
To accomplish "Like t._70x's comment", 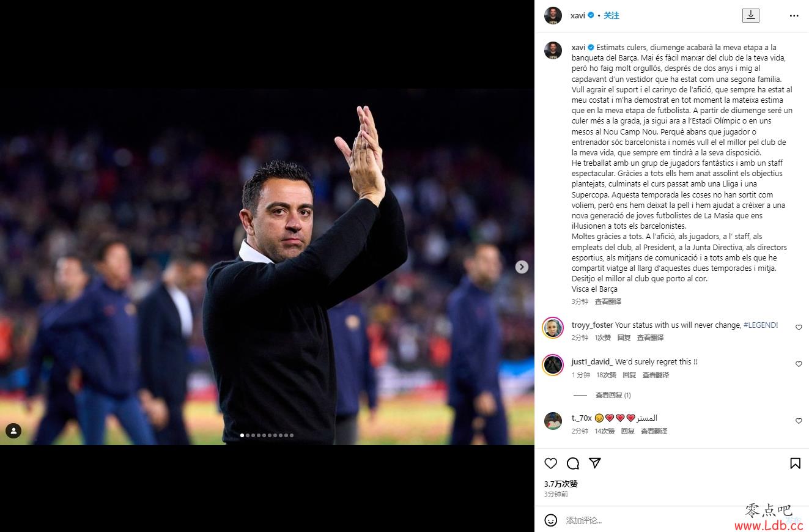I will pos(799,421).
